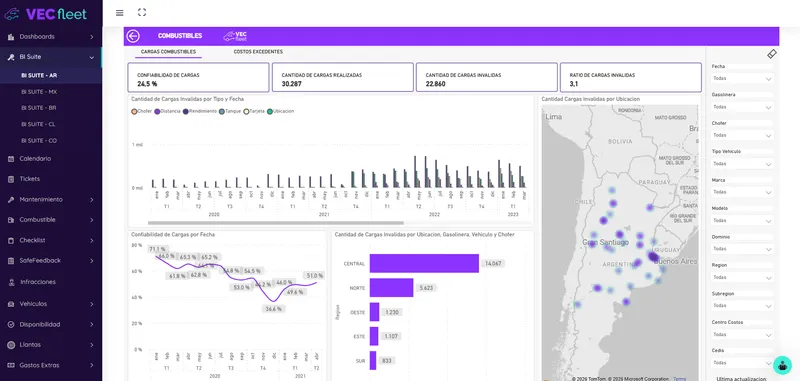This screenshot has width=800, height=381.
Task: Click the Ratio de Cargas Invalidas card
Action: [x=631, y=78]
